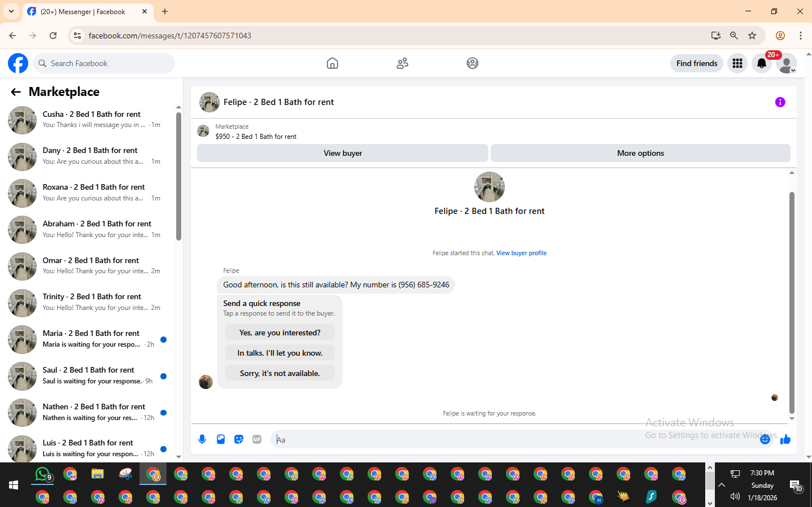Viewport: 812px width, 507px height.
Task: Open the tab search dropdown arrow
Action: point(11,11)
